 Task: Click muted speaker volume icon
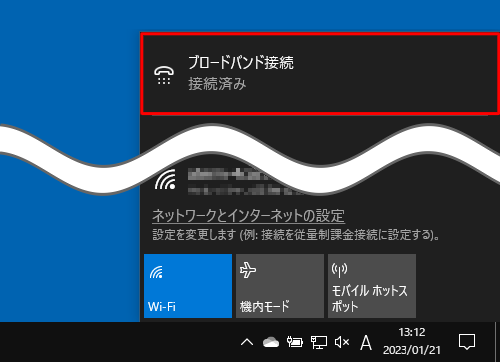[x=342, y=342]
